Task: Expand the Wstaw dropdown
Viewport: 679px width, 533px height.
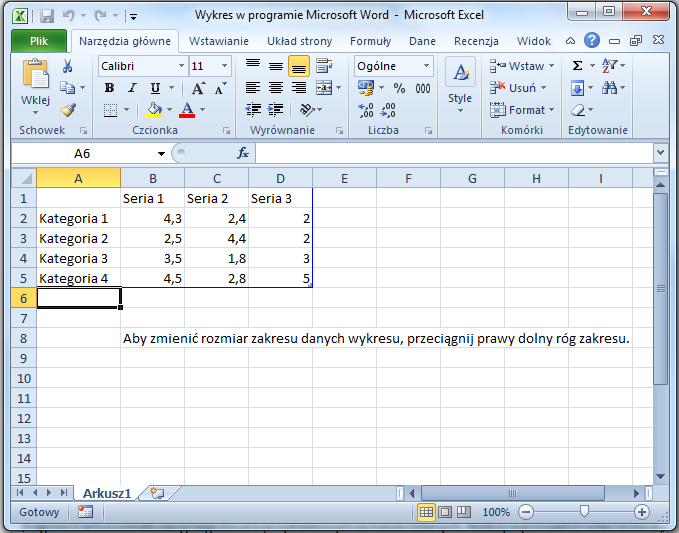Action: click(551, 66)
